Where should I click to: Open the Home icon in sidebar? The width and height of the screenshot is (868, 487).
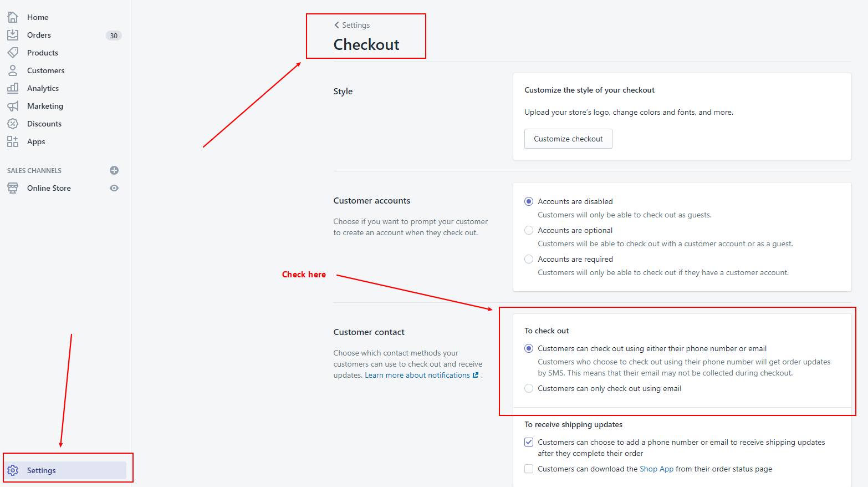13,17
